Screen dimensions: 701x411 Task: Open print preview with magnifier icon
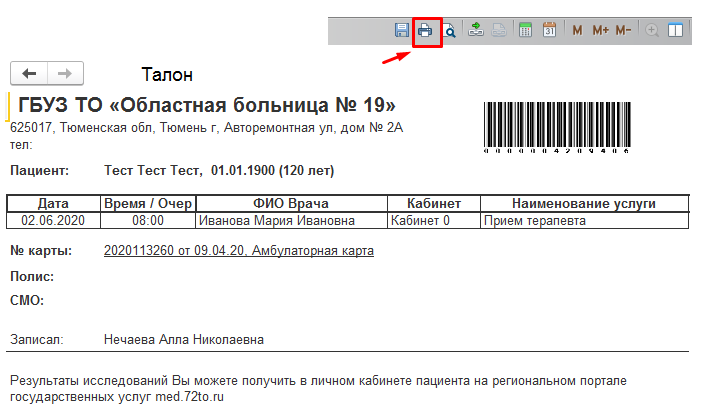pos(449,30)
